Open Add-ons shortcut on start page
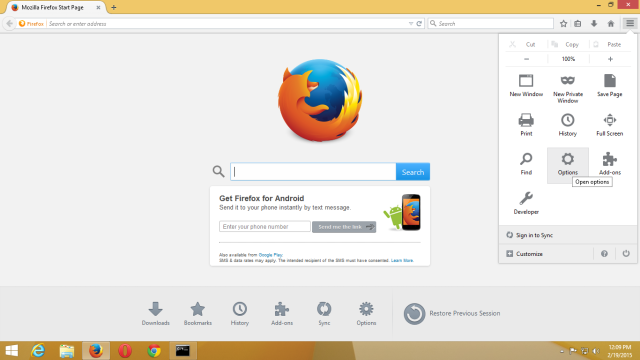Screen dimensions: 640x360 pyautogui.click(x=282, y=313)
